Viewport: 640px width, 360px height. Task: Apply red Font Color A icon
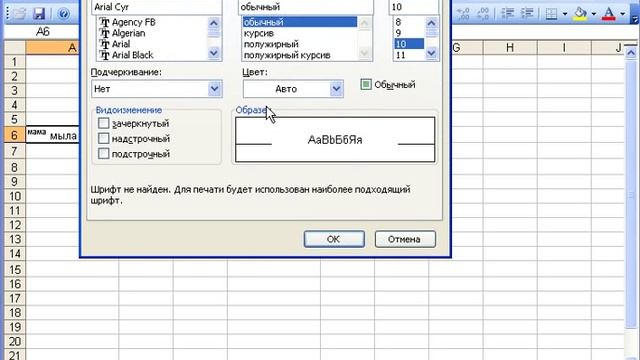click(609, 13)
